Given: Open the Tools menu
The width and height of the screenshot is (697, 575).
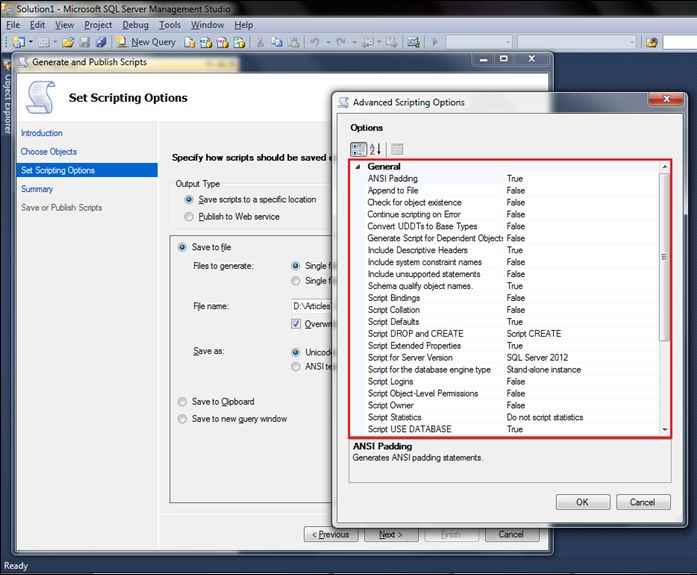Looking at the screenshot, I should 170,25.
